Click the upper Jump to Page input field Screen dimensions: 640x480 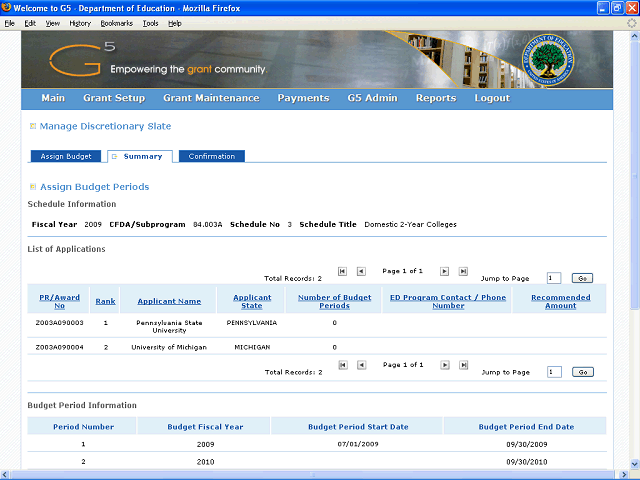[x=554, y=278]
